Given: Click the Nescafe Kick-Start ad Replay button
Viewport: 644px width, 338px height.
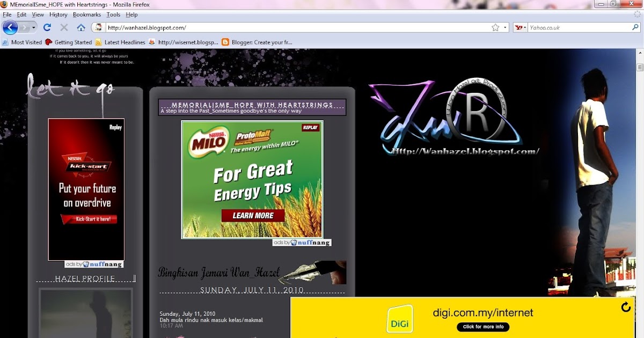Looking at the screenshot, I should [x=115, y=127].
